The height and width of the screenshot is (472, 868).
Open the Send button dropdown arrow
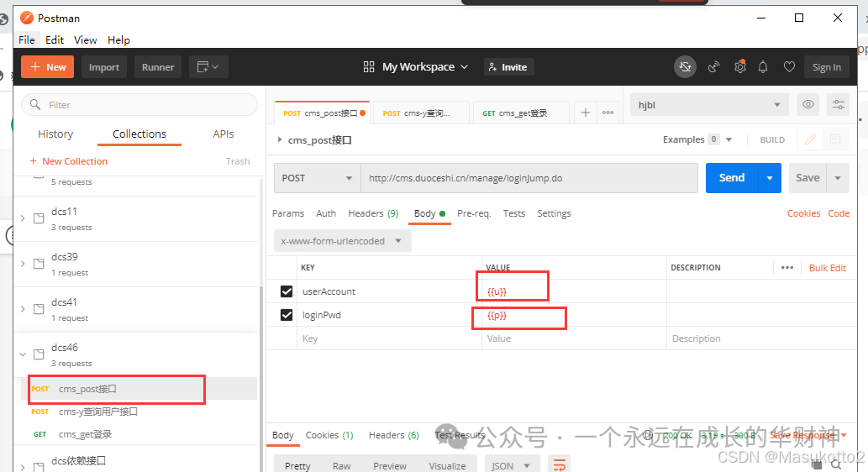click(x=770, y=178)
